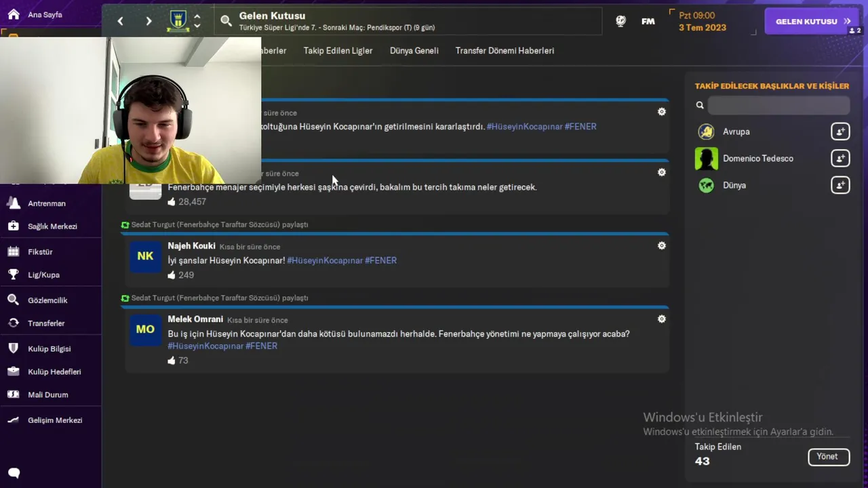868x488 pixels.
Task: Open Sağlık Merkezi medical centre
Action: point(52,226)
